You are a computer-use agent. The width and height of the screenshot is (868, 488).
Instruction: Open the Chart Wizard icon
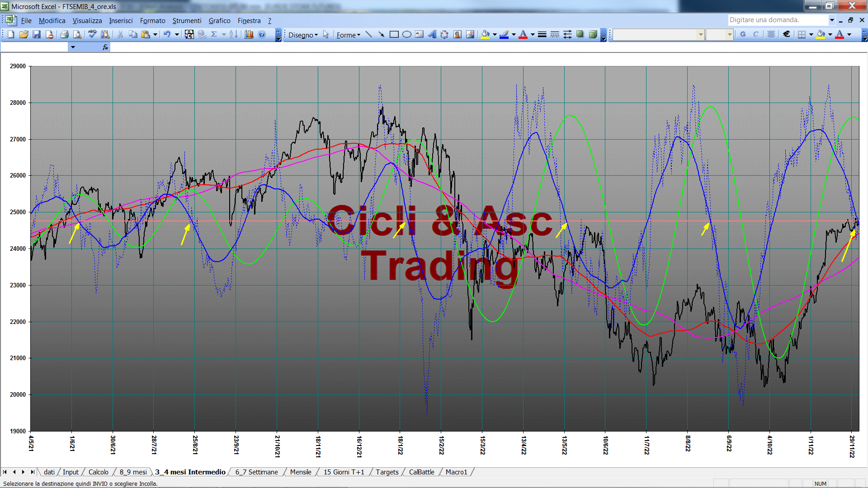pos(249,34)
